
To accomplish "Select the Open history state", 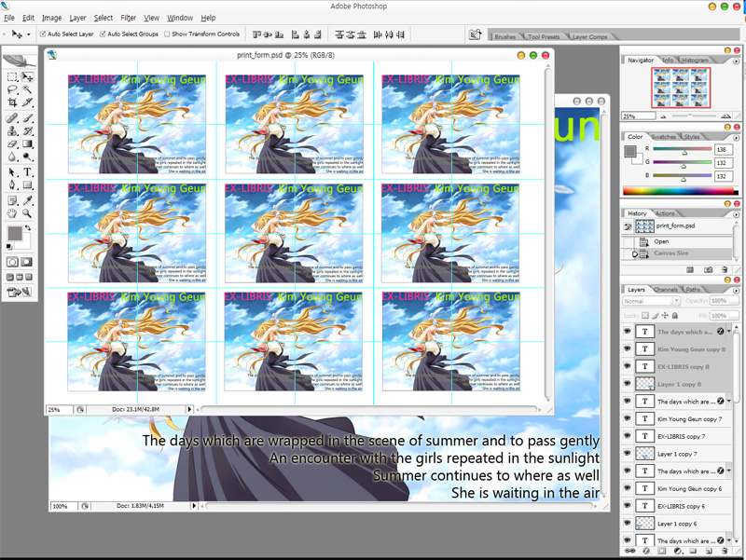I will tap(677, 241).
